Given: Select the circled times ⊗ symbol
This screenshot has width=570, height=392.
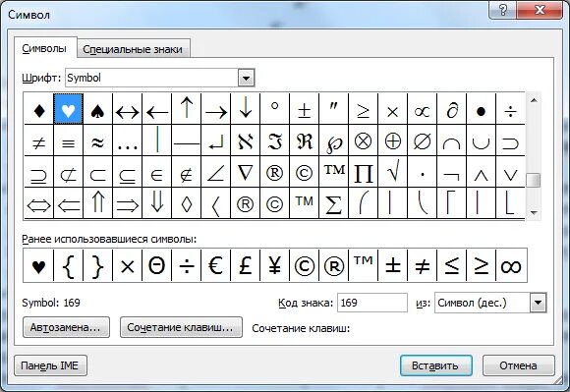Looking at the screenshot, I should 364,140.
